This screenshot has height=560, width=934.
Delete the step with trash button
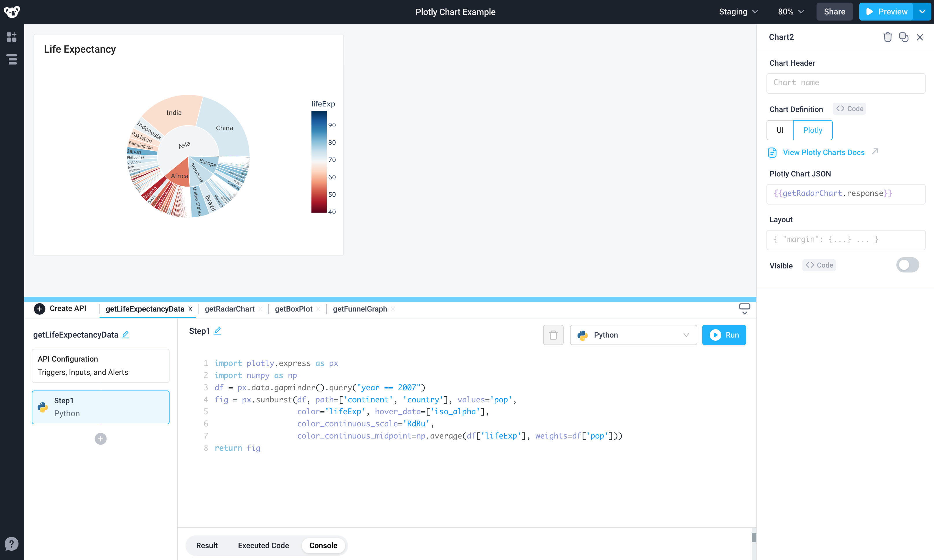553,335
